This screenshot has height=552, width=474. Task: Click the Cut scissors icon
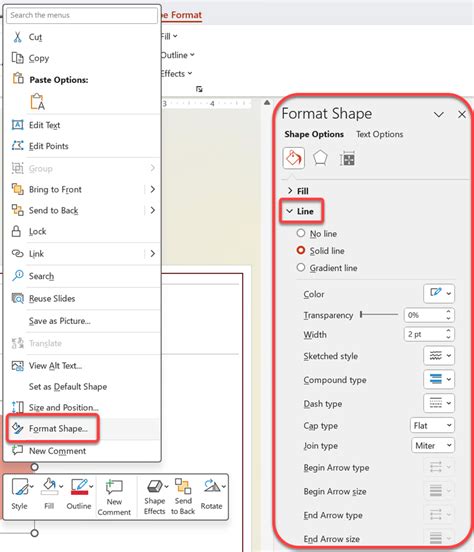[x=17, y=37]
